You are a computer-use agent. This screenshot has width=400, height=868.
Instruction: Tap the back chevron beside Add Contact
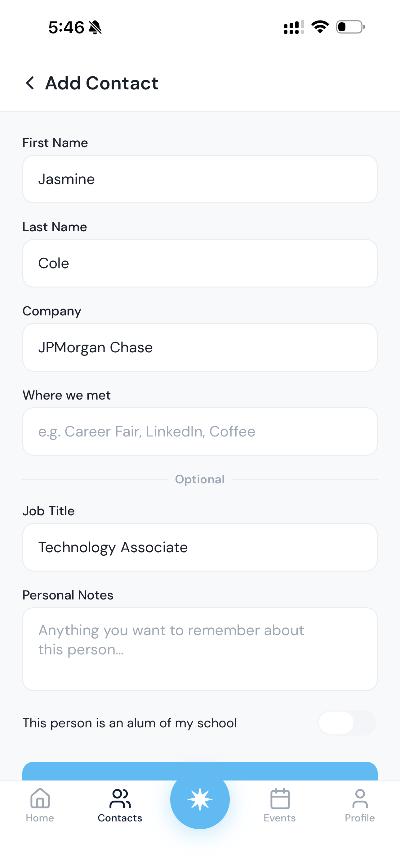pos(30,83)
